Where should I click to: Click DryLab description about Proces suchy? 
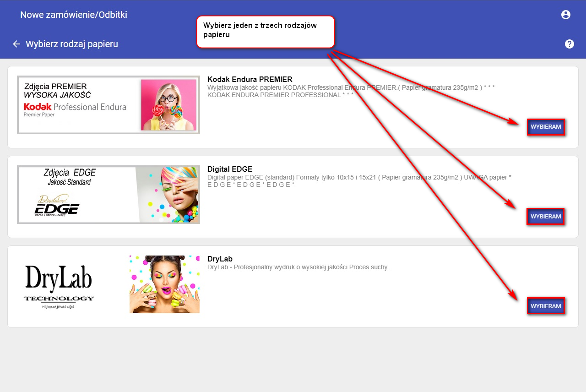pyautogui.click(x=298, y=267)
